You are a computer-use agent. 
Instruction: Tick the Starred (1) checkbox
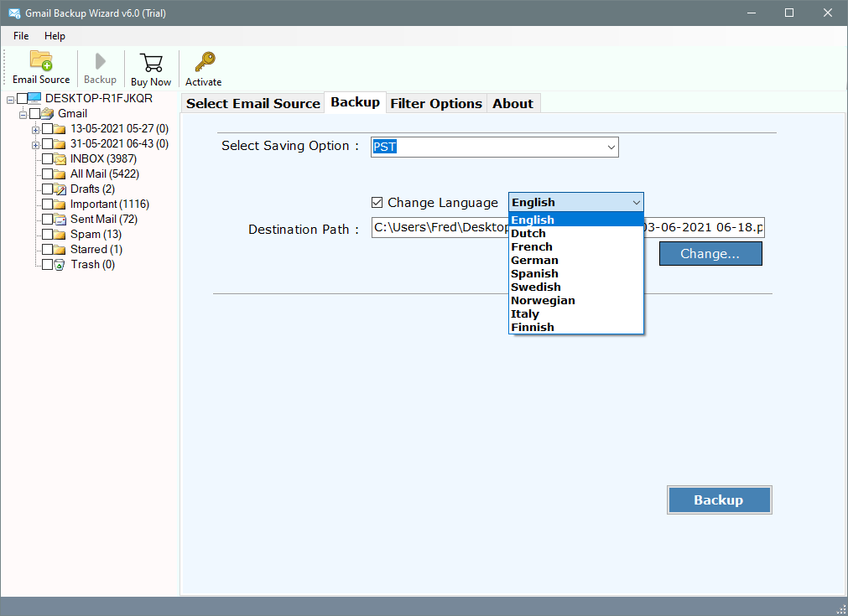point(48,250)
